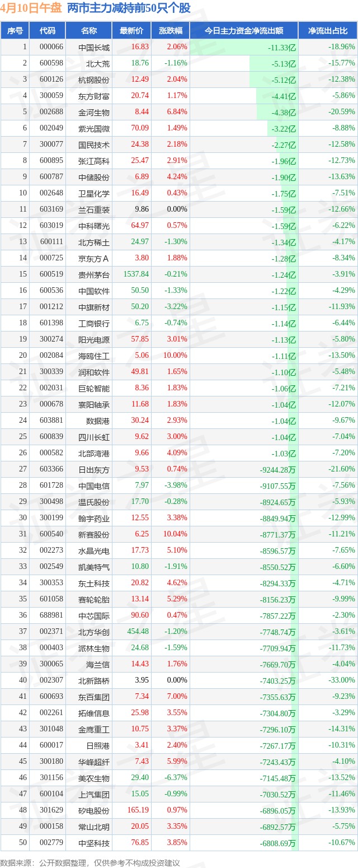
Task: Click stock name 中坚科技
Action: [94, 843]
